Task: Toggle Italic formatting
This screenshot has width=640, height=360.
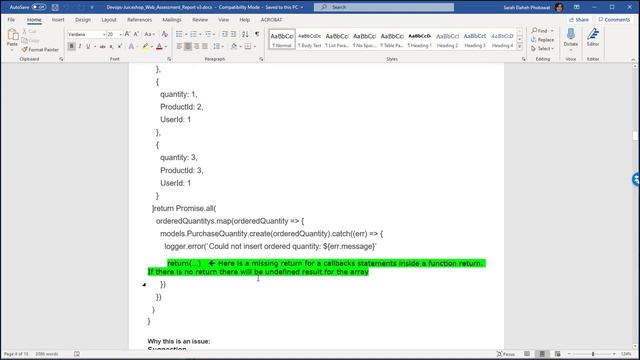Action: pos(80,47)
